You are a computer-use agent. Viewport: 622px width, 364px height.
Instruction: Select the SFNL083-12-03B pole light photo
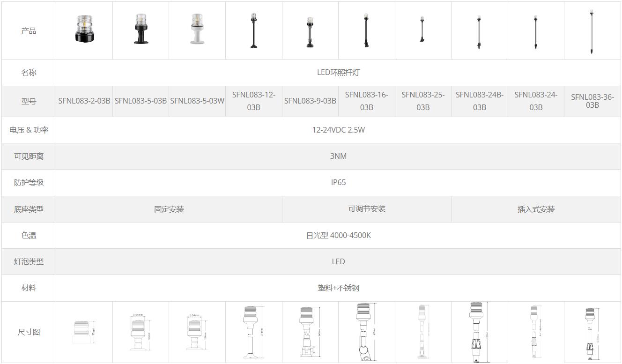[253, 31]
